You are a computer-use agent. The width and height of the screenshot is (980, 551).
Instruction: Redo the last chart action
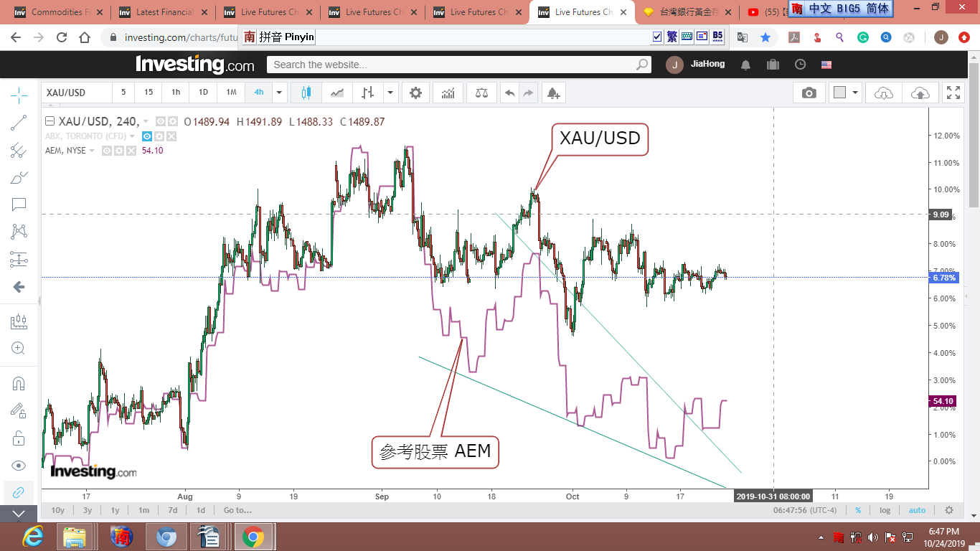click(528, 93)
